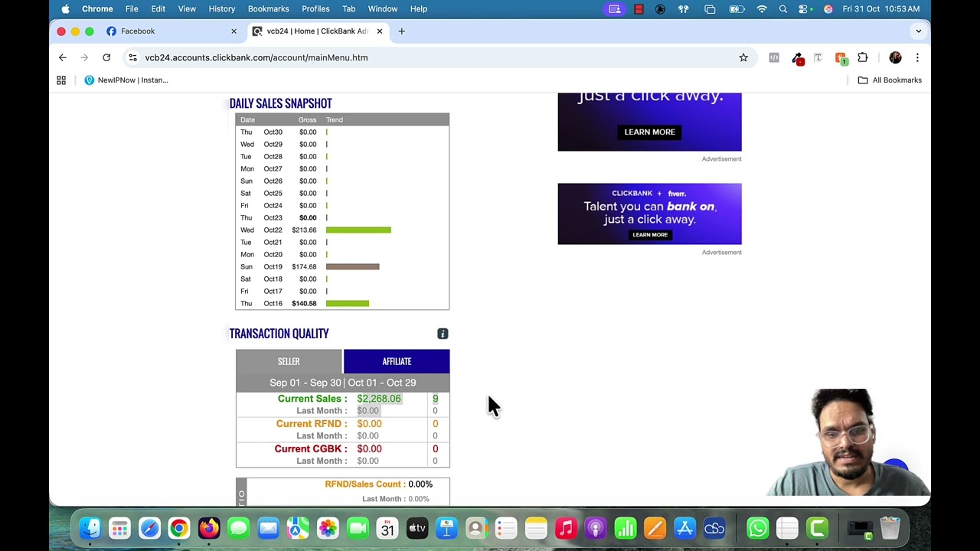Open Spotlight search in menu bar
This screenshot has width=980, height=551.
(782, 8)
